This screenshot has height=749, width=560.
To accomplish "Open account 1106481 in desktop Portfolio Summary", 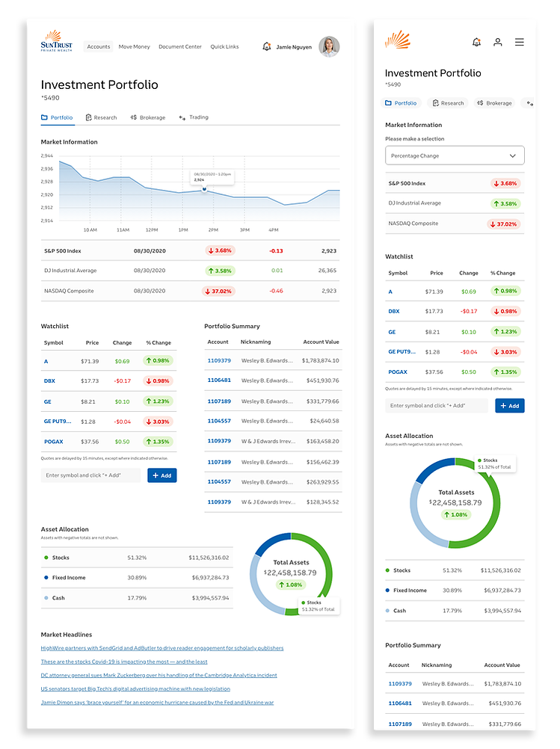I will [x=219, y=380].
